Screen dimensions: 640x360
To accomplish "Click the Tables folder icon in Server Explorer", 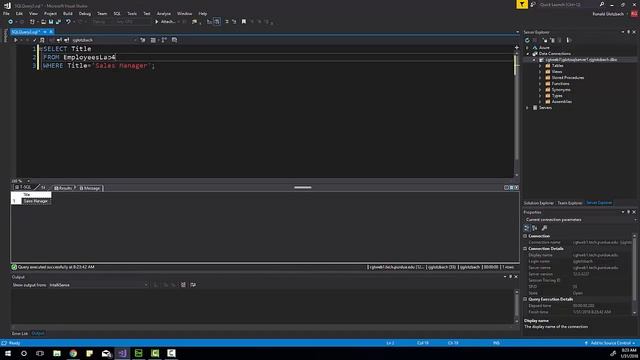I will [548, 66].
